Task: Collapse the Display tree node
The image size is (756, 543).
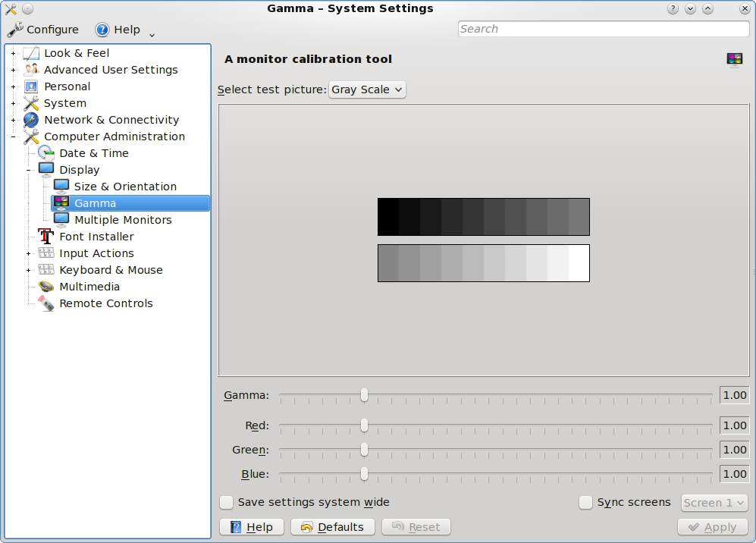Action: (x=28, y=170)
